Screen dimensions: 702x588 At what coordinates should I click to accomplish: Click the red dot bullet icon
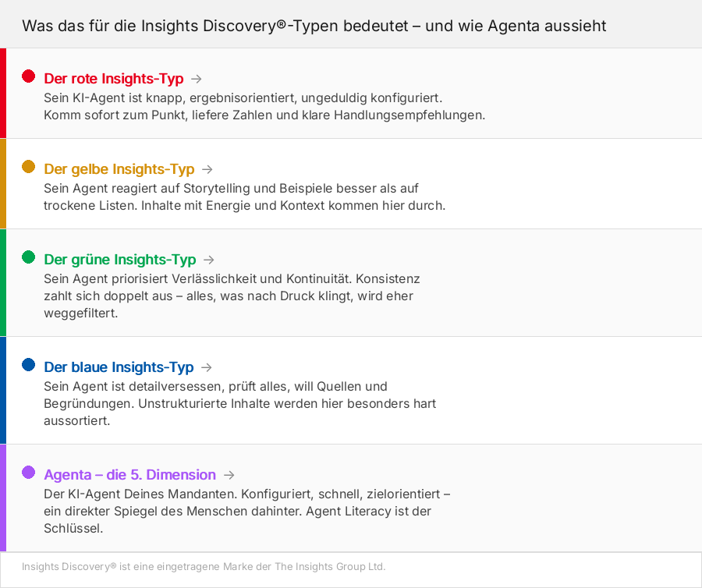pyautogui.click(x=29, y=76)
